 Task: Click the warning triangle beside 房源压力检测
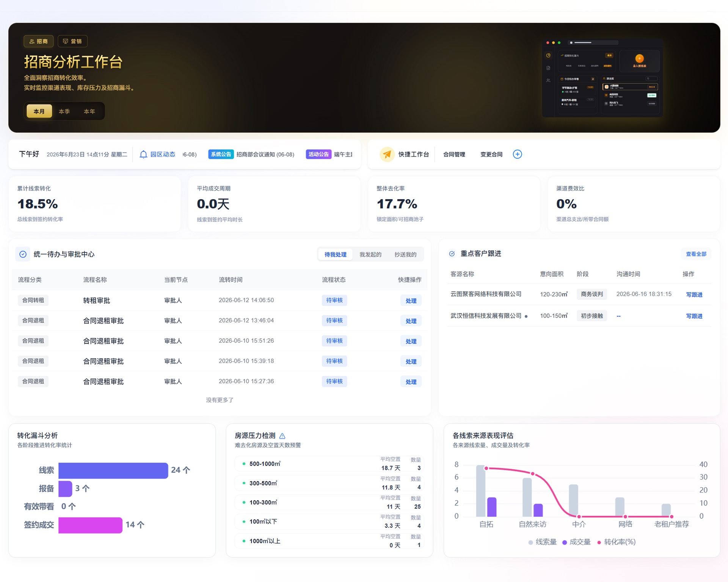282,436
